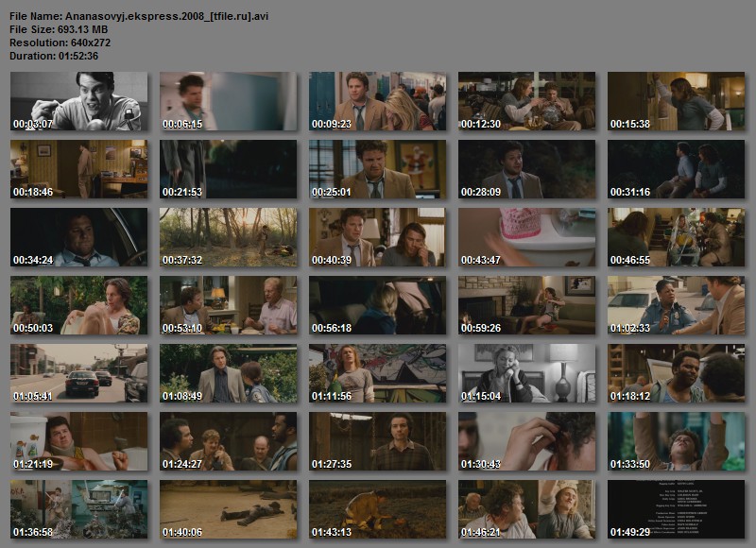Open the 01:40:06 frame
The width and height of the screenshot is (756, 548).
(x=229, y=509)
